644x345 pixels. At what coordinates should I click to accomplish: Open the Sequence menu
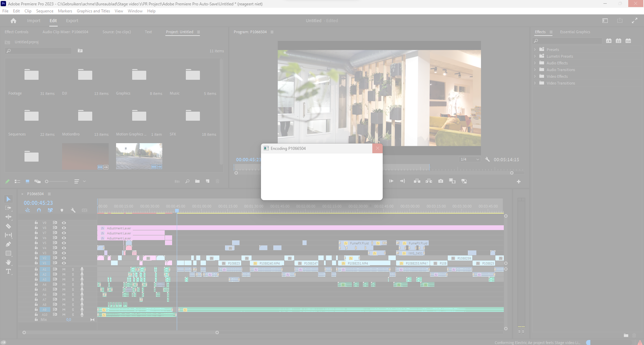pos(45,11)
